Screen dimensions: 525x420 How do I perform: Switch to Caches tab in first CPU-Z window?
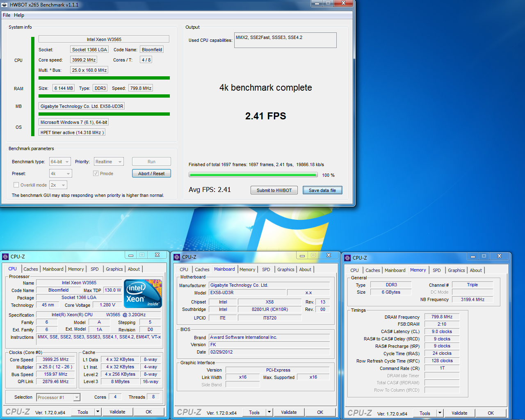tap(31, 269)
